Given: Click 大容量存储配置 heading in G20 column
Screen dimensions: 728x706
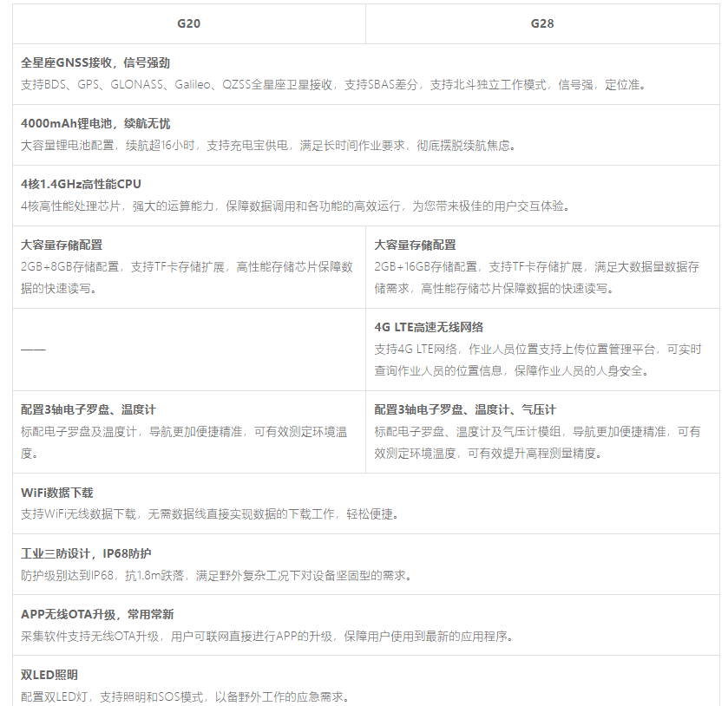Looking at the screenshot, I should pyautogui.click(x=62, y=245).
